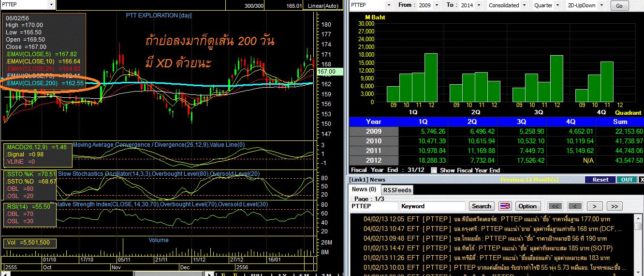Click the 15,149.62 table cell
The width and height of the screenshot is (644, 276).
(x=571, y=151)
